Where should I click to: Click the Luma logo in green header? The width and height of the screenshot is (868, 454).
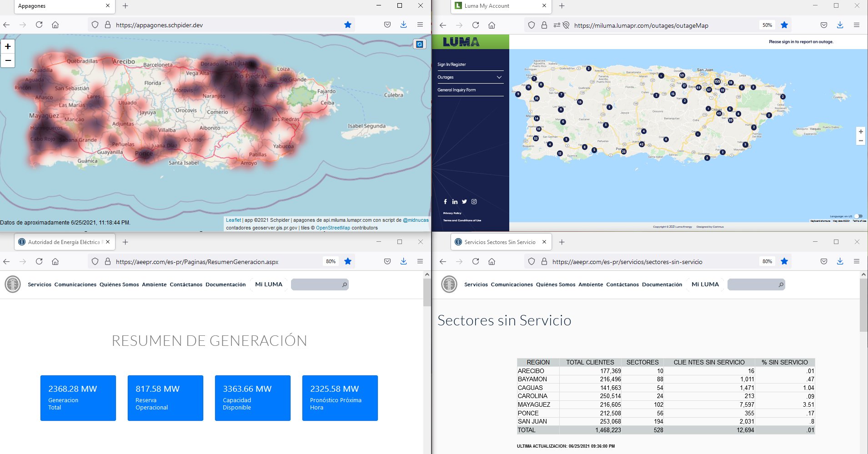461,42
